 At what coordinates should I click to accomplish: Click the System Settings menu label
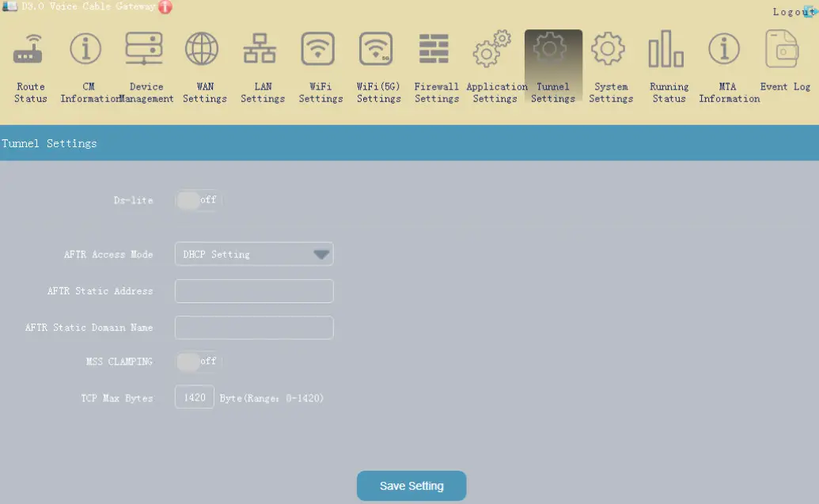click(611, 93)
